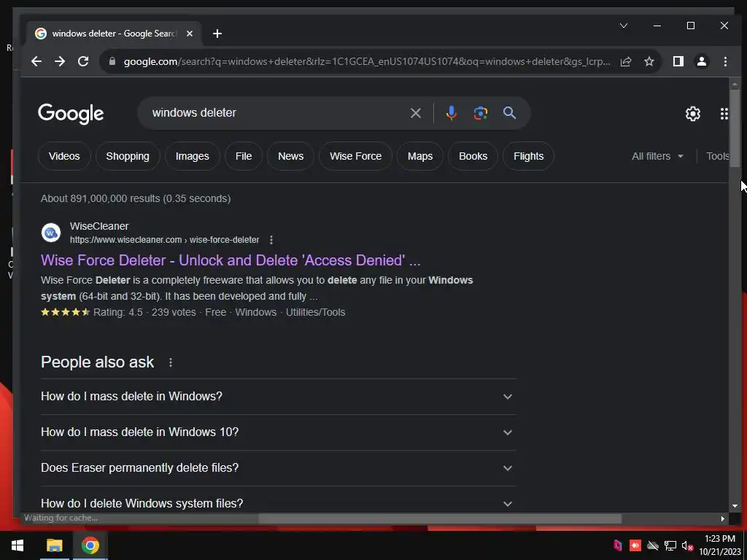The height and width of the screenshot is (560, 747).
Task: Open search Tools
Action: pos(718,156)
